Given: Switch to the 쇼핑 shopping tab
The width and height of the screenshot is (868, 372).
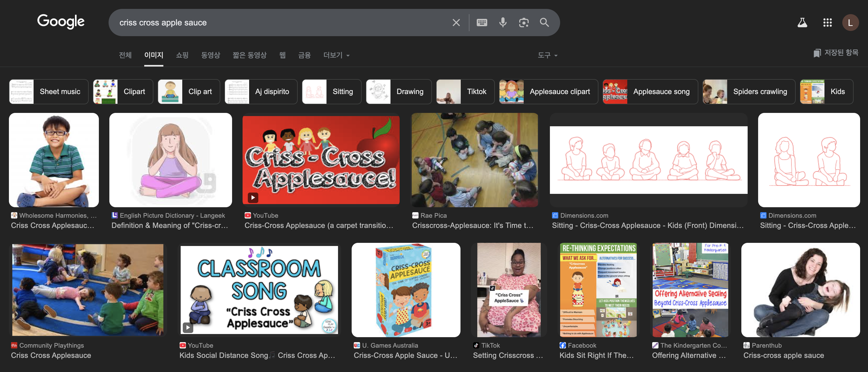Looking at the screenshot, I should tap(182, 55).
